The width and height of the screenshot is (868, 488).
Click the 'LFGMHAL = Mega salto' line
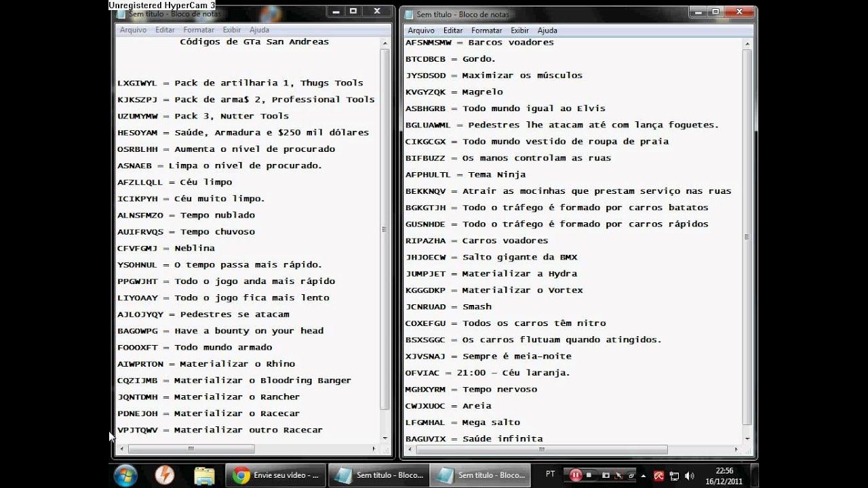pyautogui.click(x=463, y=422)
